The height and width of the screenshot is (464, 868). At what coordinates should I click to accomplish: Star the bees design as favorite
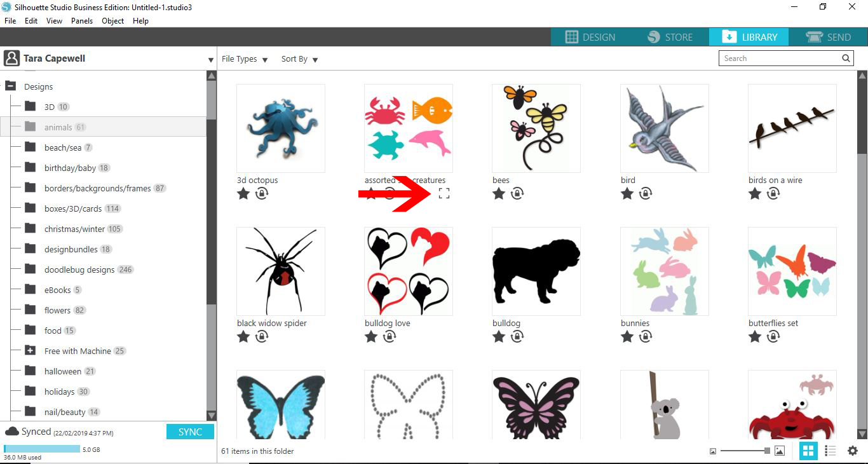[x=499, y=194]
